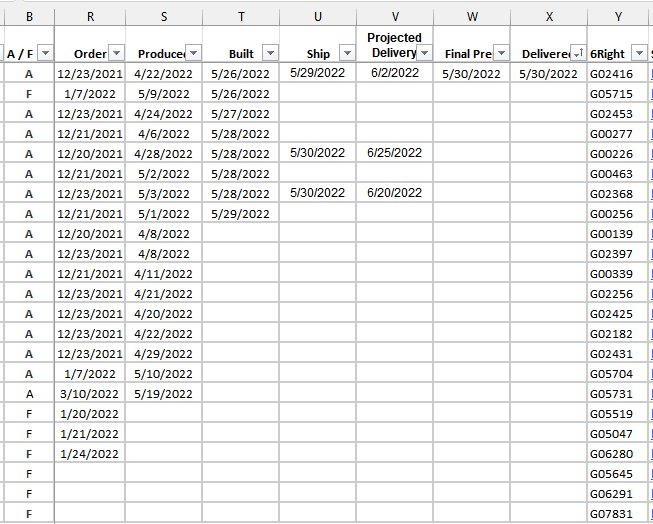Select cell with ID G02416

611,74
